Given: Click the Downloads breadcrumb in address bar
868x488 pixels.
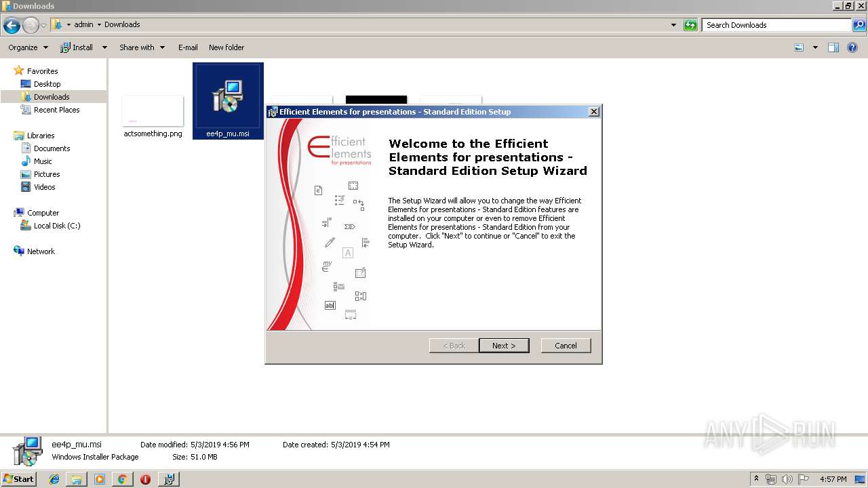Looking at the screenshot, I should point(122,24).
